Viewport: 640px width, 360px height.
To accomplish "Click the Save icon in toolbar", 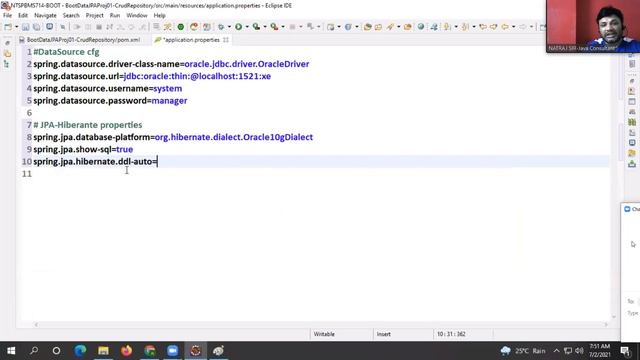I will pyautogui.click(x=26, y=27).
